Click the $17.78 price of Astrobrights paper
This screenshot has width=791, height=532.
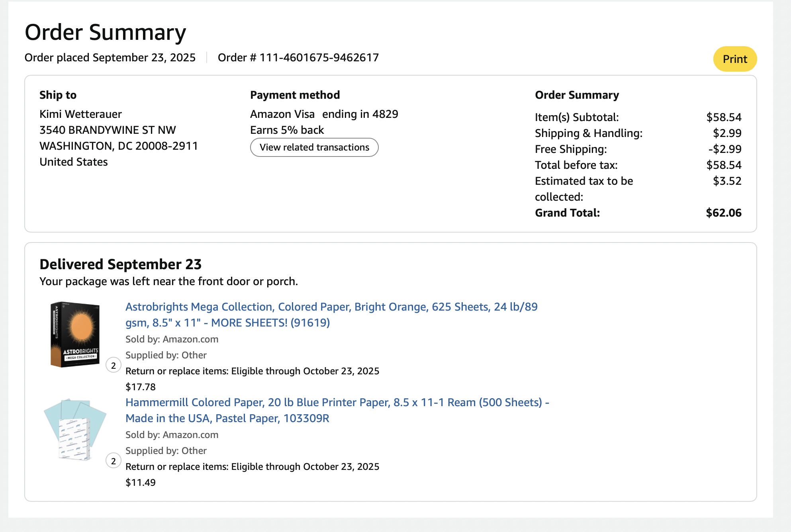(140, 387)
